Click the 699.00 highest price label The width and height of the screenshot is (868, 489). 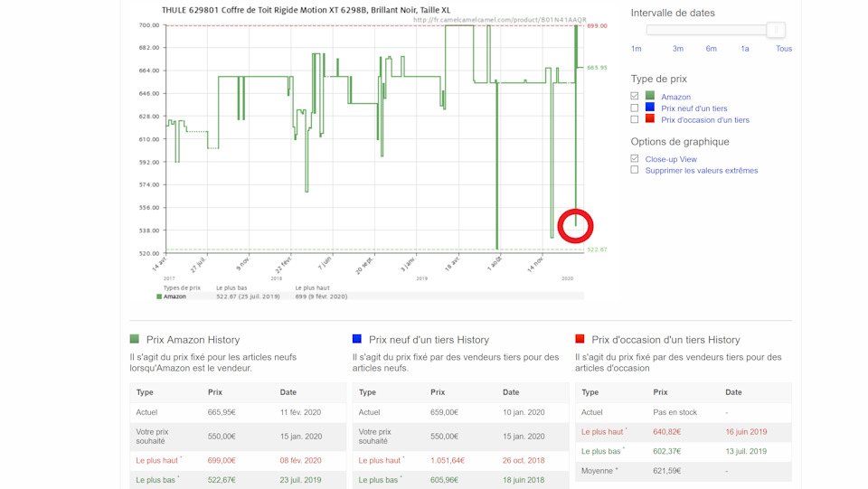(597, 26)
